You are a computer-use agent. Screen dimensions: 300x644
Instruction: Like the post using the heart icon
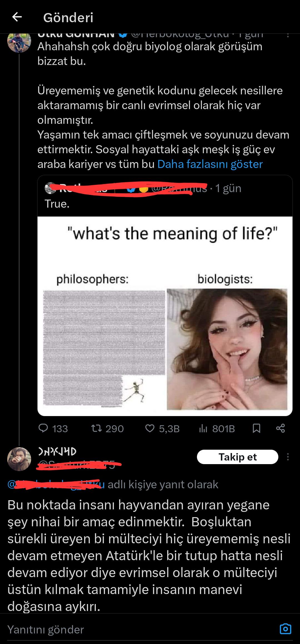point(150,428)
